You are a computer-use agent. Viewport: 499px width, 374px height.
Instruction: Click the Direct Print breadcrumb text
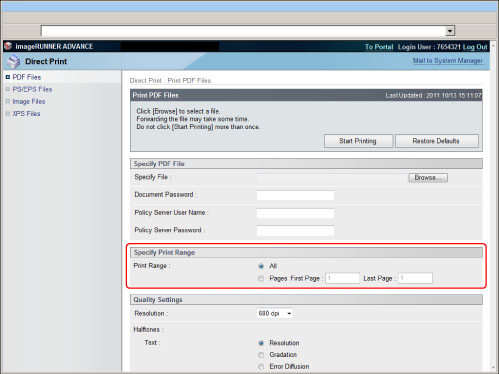click(146, 81)
